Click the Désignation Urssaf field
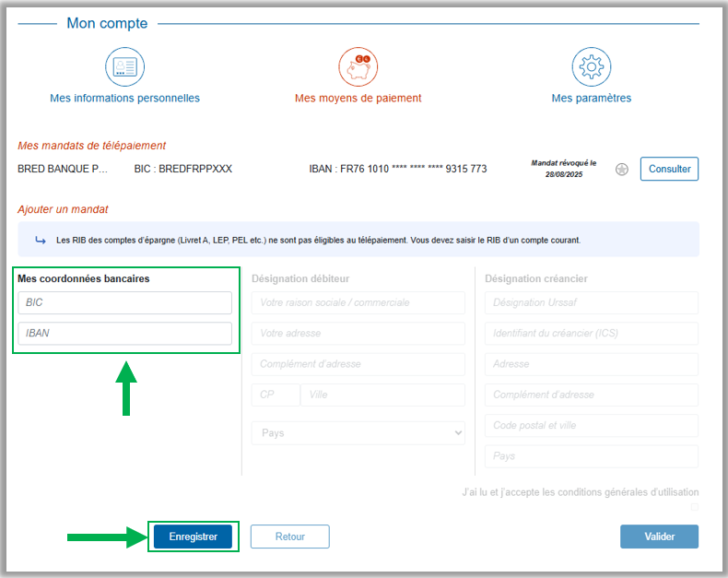Viewport: 728px width, 578px height. click(591, 302)
